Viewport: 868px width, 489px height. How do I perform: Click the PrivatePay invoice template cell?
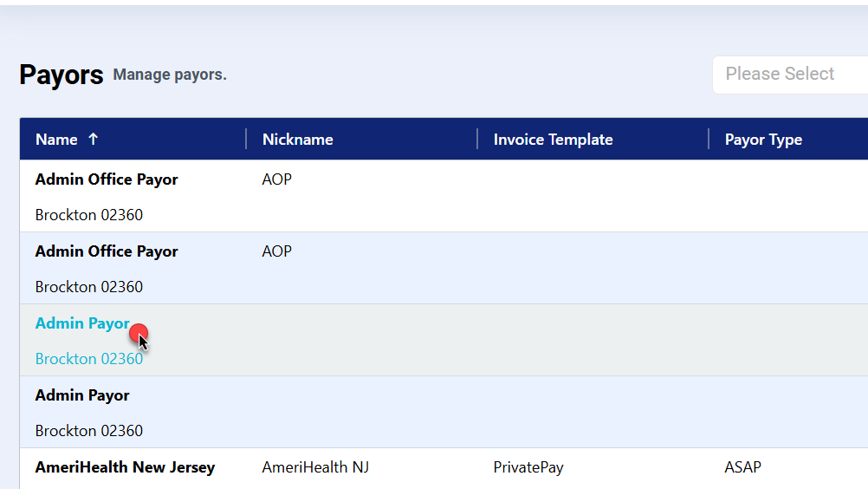tap(528, 467)
